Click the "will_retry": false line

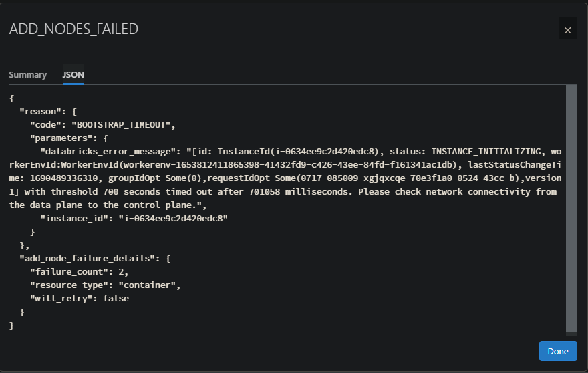80,299
